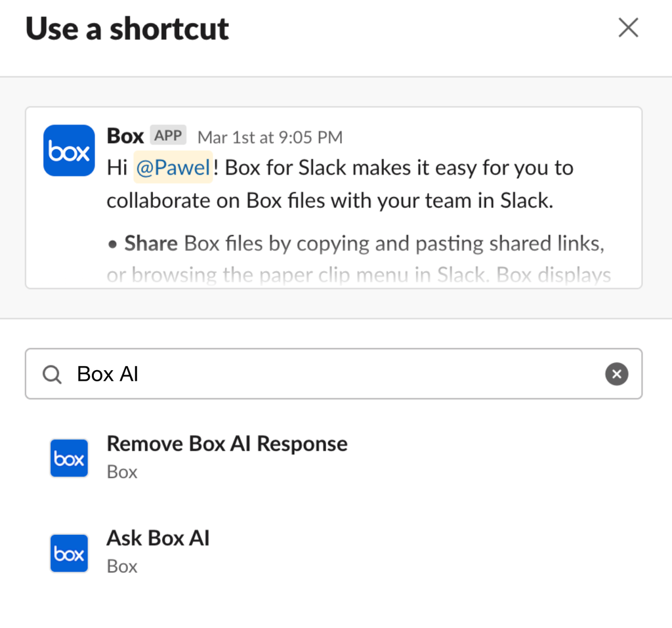Close the Use a shortcut dialog

click(628, 28)
